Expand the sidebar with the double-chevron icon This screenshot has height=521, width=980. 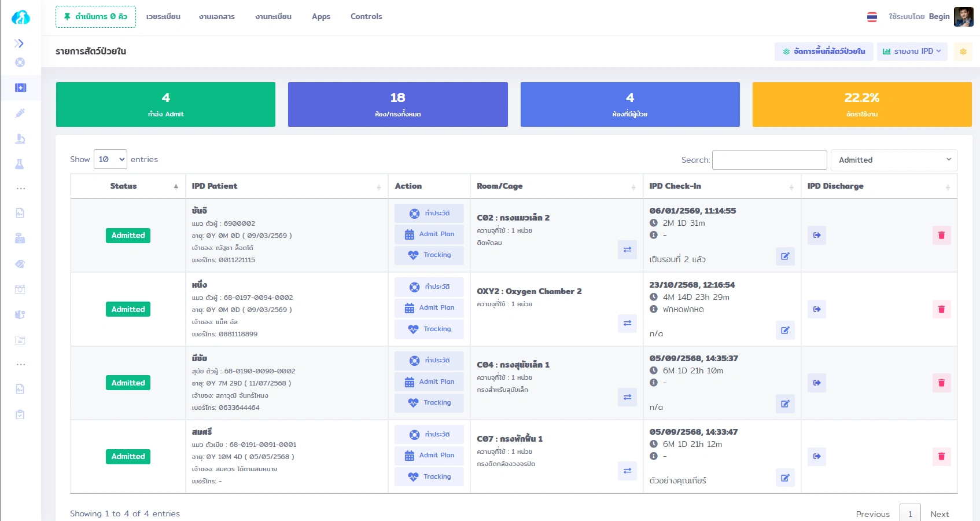click(x=19, y=43)
